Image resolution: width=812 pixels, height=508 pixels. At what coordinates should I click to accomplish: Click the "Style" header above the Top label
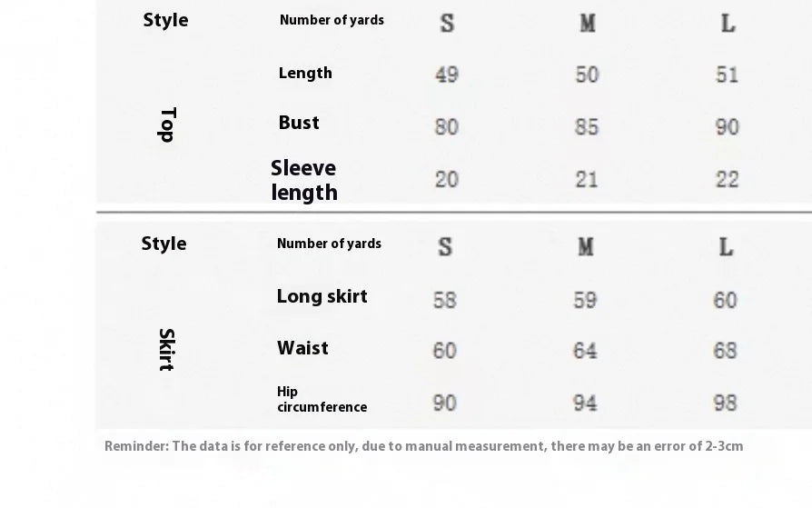pyautogui.click(x=165, y=20)
